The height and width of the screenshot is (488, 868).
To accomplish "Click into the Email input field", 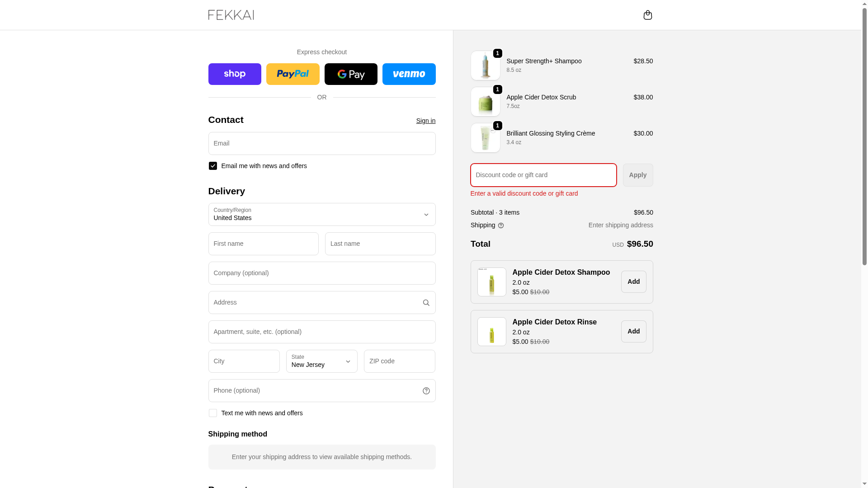I will pyautogui.click(x=321, y=143).
